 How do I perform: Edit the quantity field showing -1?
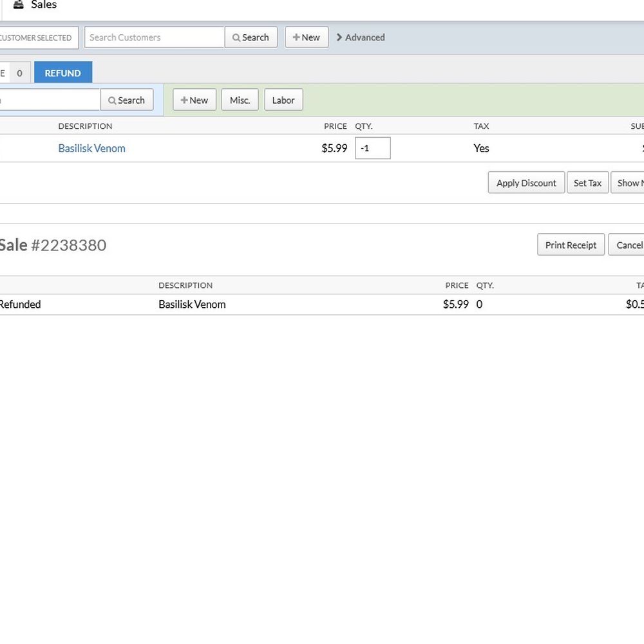372,148
